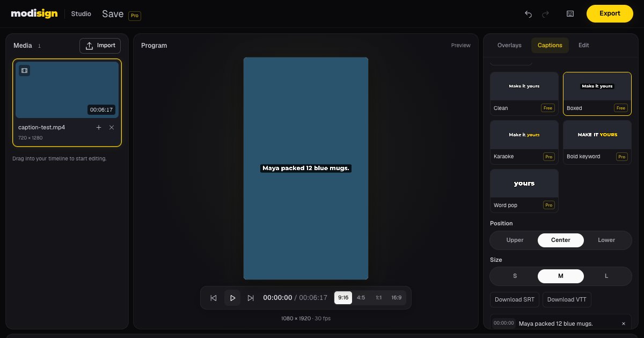Play the program preview
This screenshot has width=644, height=338.
tap(232, 298)
